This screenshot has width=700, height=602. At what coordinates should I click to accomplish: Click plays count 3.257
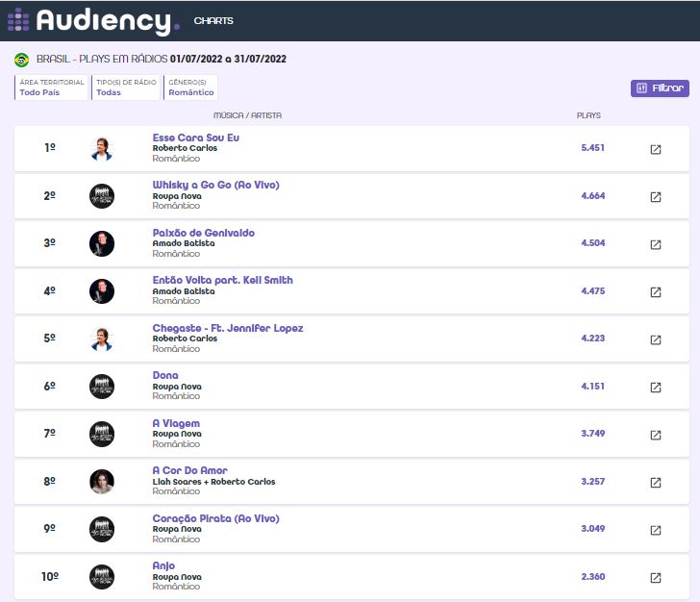(593, 482)
